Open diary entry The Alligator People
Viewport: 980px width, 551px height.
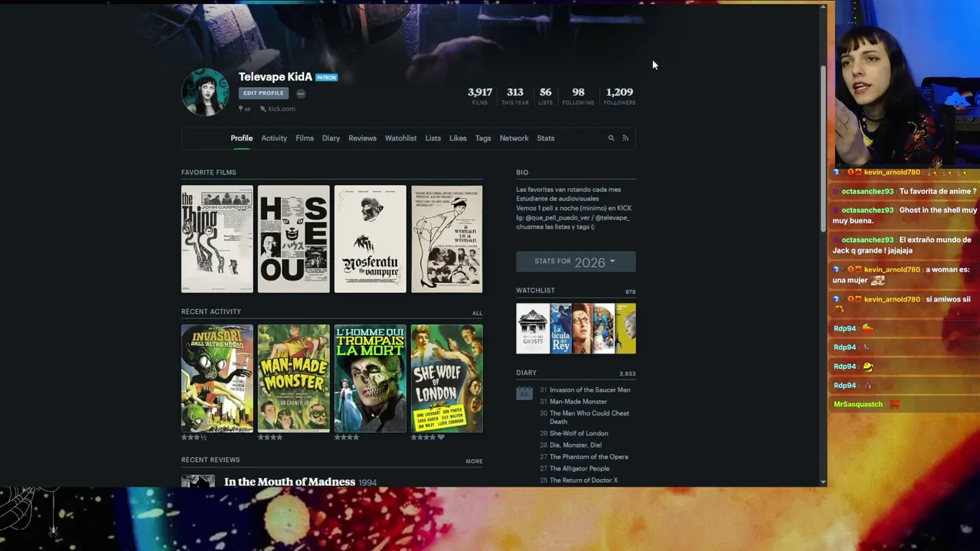tap(580, 468)
